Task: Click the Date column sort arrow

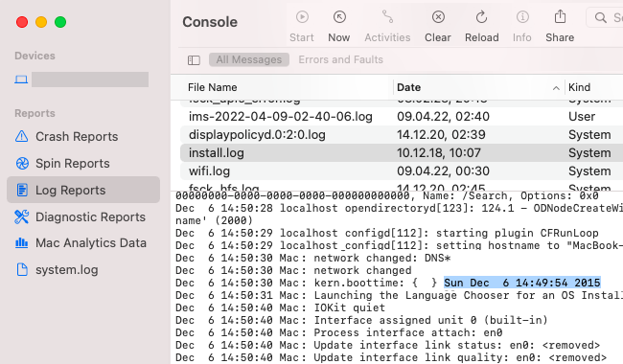Action: [x=556, y=88]
